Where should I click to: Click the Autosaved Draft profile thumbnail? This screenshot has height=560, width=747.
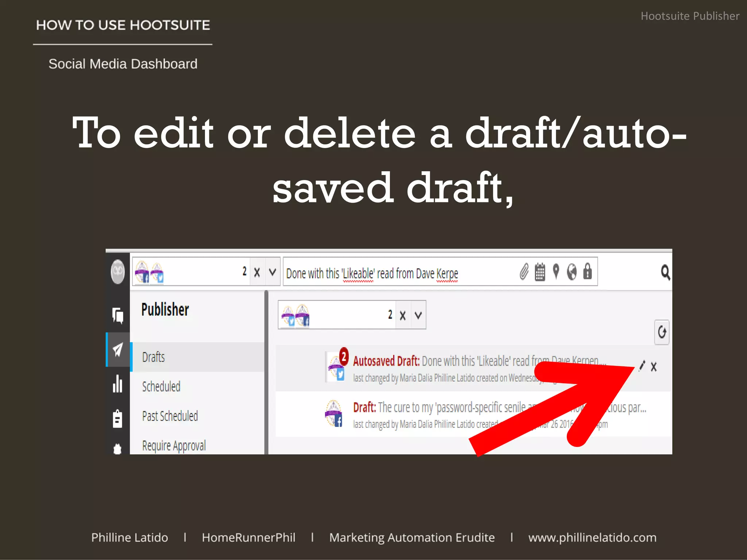336,367
